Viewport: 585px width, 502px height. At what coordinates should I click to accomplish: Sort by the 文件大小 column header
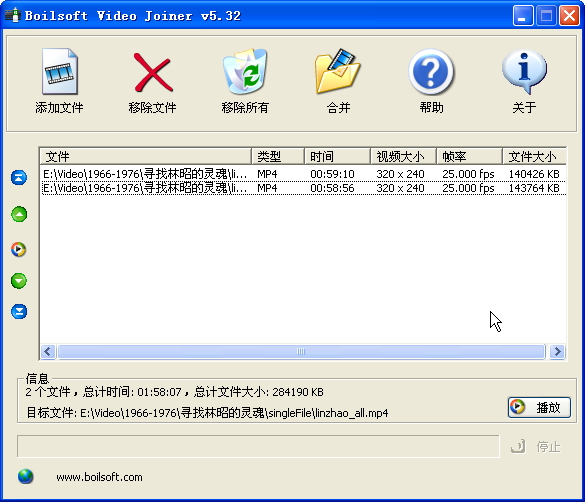click(535, 156)
